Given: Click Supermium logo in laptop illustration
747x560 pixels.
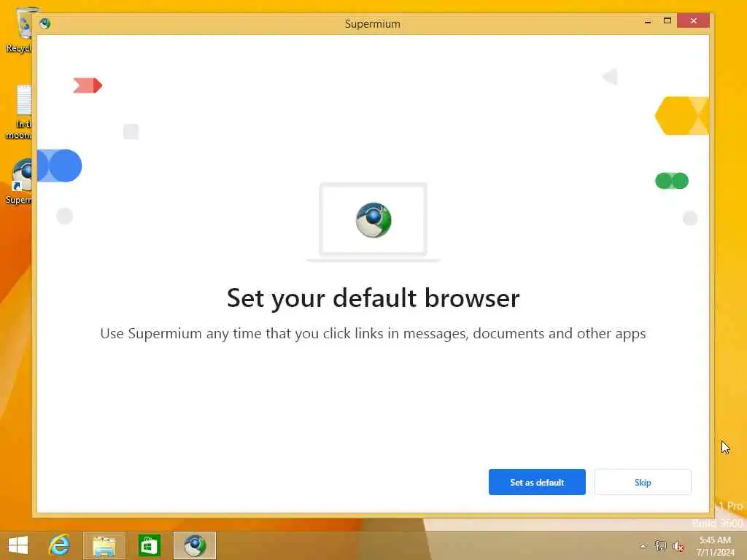Looking at the screenshot, I should (373, 220).
